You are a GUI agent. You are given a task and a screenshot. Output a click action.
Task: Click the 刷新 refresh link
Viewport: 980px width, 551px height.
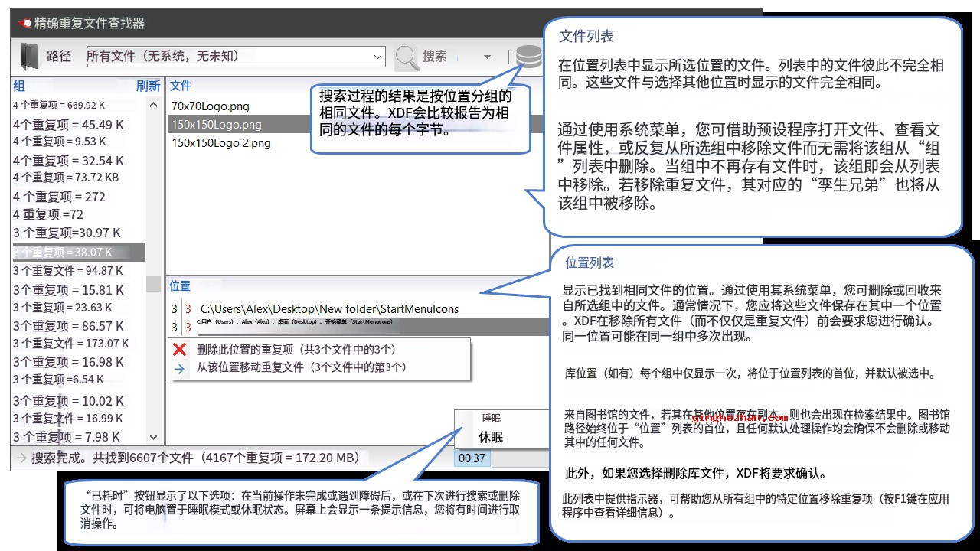(x=148, y=86)
